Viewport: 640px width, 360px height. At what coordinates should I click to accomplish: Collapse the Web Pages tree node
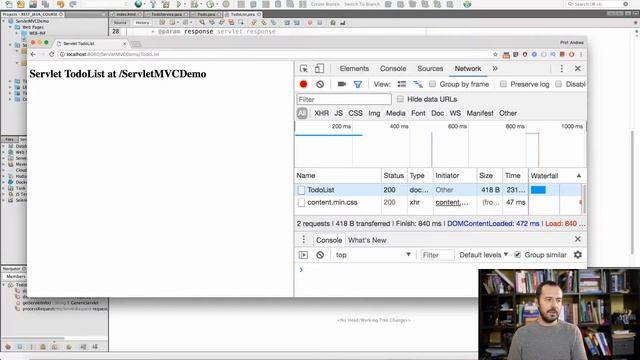pos(11,27)
